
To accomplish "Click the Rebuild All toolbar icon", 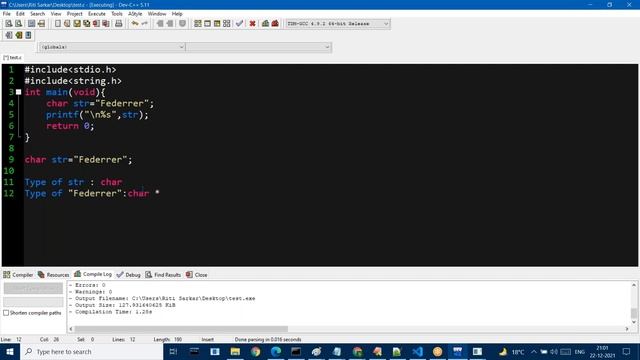I will coord(227,24).
